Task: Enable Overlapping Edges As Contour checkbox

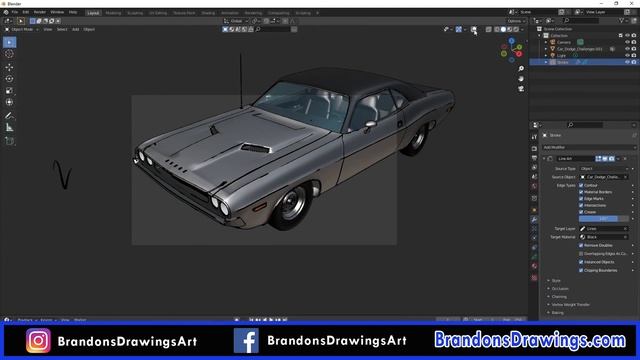Action: (581, 254)
